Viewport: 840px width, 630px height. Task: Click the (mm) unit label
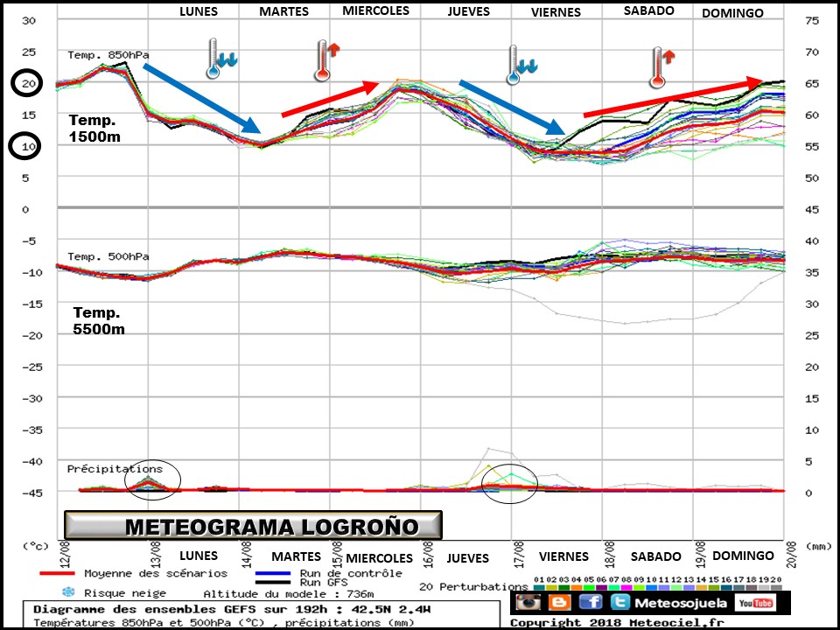(817, 546)
